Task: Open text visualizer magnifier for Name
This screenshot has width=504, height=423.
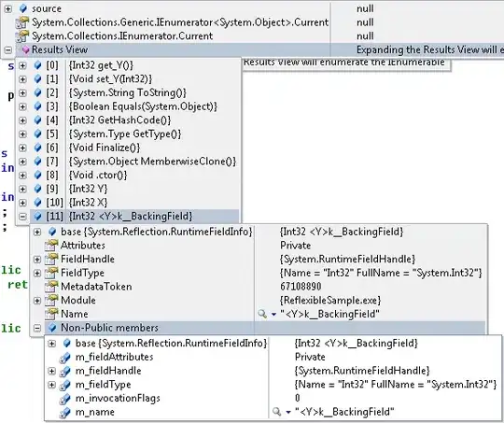Action: click(262, 314)
